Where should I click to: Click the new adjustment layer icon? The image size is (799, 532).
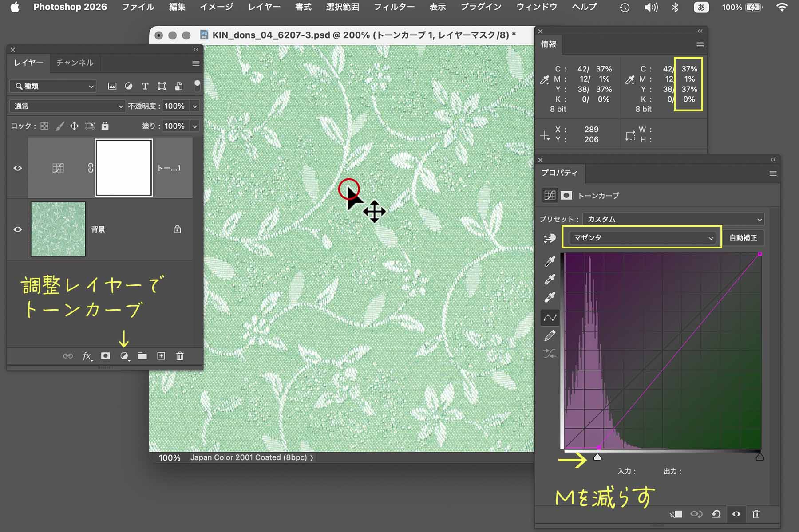click(x=124, y=356)
